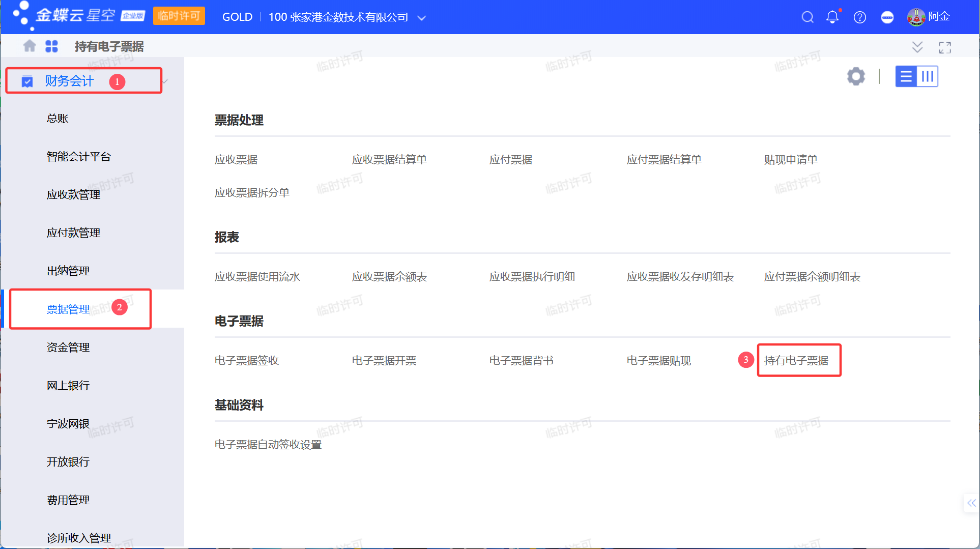Image resolution: width=980 pixels, height=549 pixels.
Task: Open 电子票据自动签收设置
Action: click(268, 445)
